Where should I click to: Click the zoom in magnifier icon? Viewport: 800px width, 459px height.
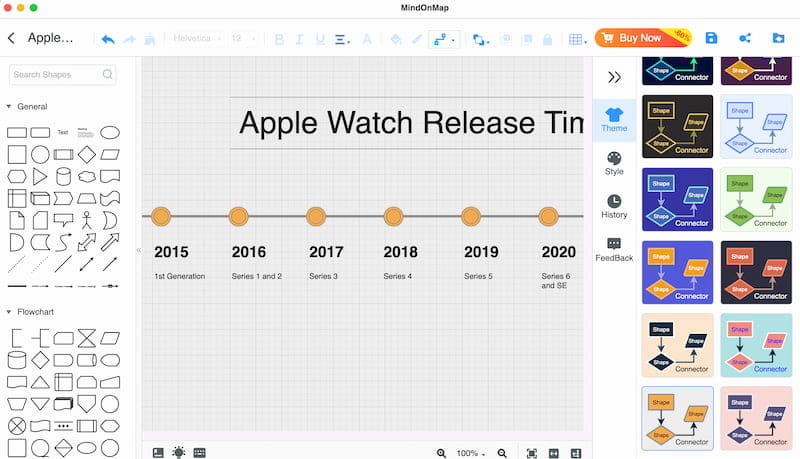click(441, 453)
